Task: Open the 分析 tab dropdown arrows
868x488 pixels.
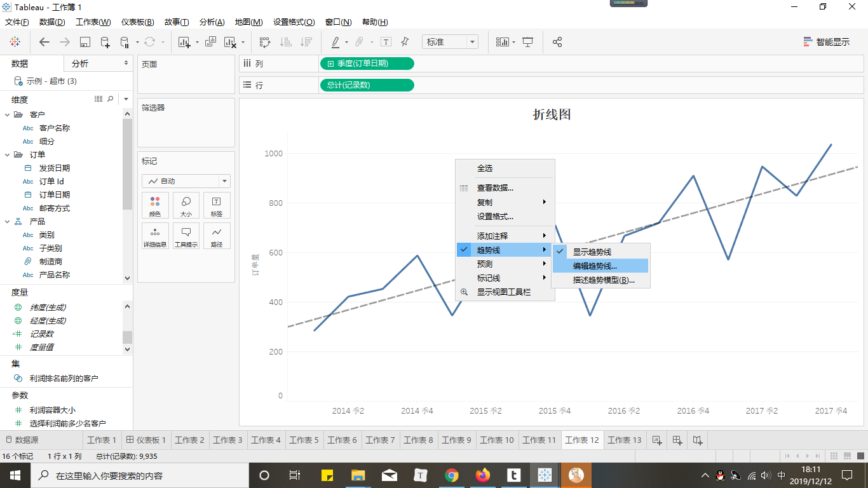Action: pos(126,64)
